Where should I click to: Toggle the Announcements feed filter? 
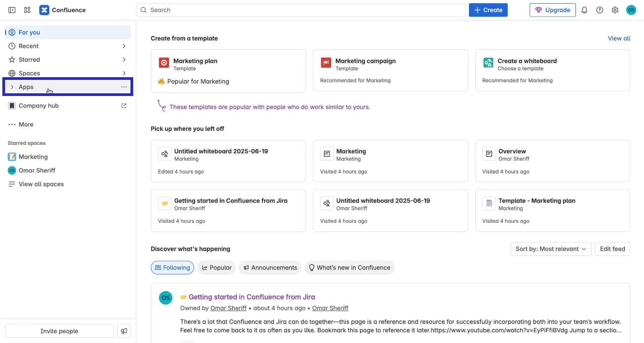tap(270, 267)
